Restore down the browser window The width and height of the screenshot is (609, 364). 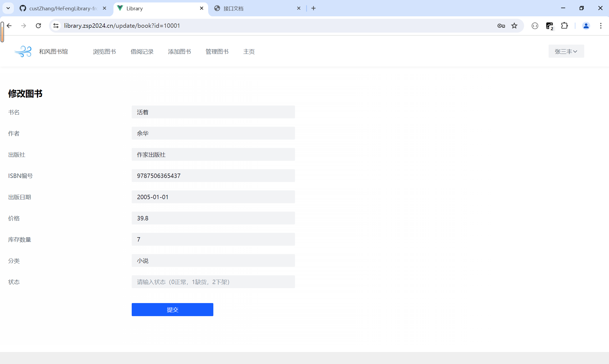click(x=582, y=8)
